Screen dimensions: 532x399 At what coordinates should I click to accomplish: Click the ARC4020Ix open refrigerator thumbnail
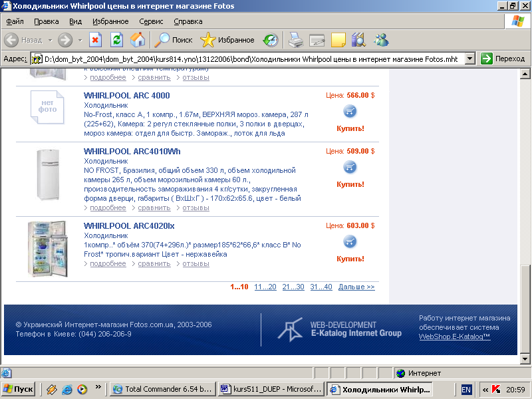(x=47, y=249)
